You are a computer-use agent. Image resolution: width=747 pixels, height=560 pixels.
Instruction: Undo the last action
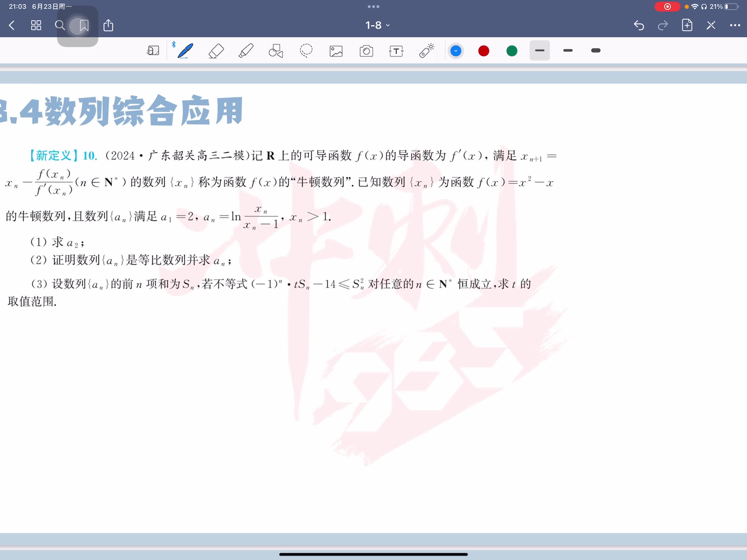click(639, 25)
